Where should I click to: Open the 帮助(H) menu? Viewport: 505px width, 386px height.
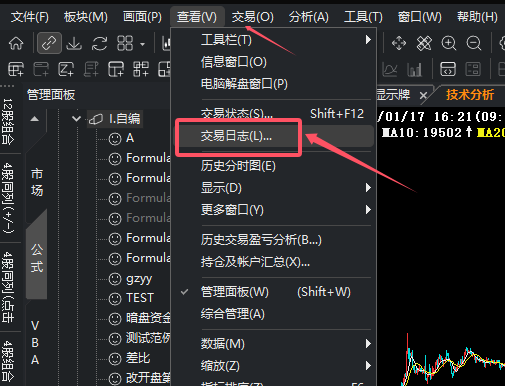point(477,17)
